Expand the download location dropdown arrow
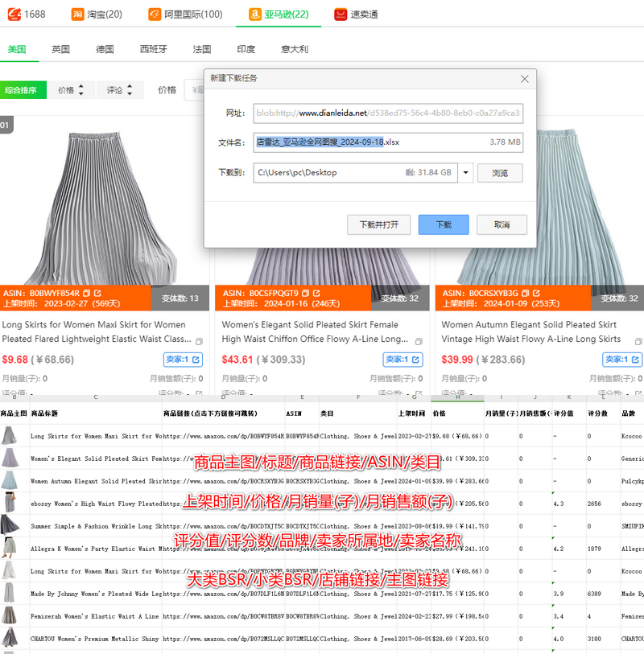This screenshot has width=644, height=654. pos(465,172)
